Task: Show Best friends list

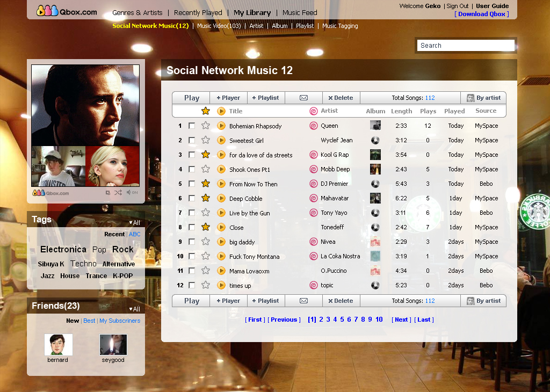Action: click(x=89, y=321)
